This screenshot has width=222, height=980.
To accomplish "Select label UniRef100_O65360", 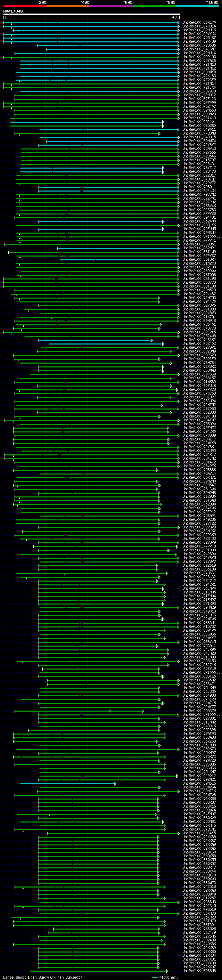I will pyautogui.click(x=199, y=125).
